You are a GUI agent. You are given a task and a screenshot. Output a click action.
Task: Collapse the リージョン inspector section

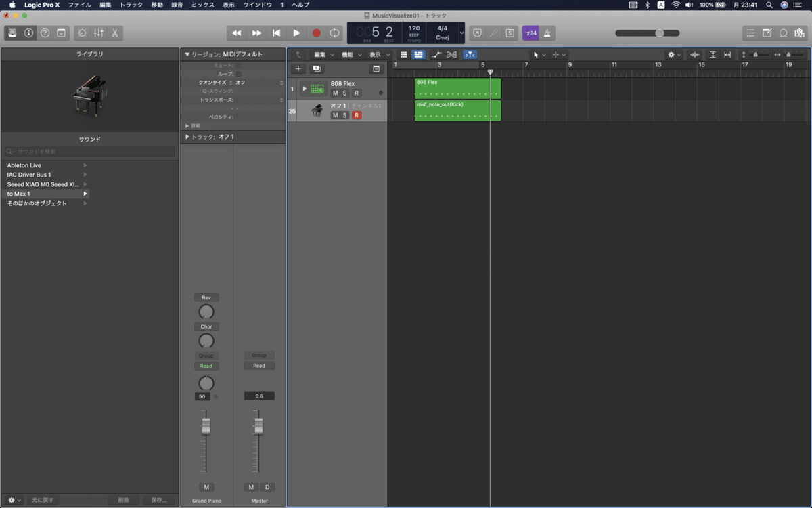point(187,54)
